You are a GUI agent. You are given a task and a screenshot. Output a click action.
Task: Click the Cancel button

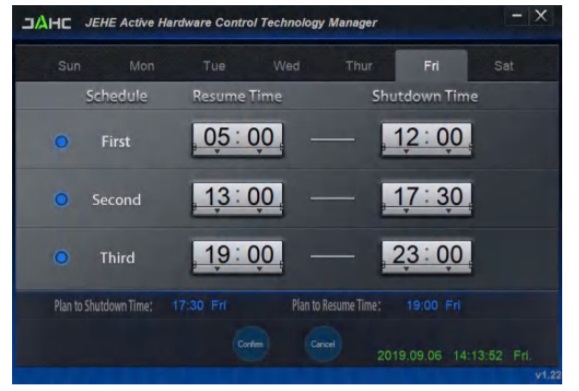[323, 344]
